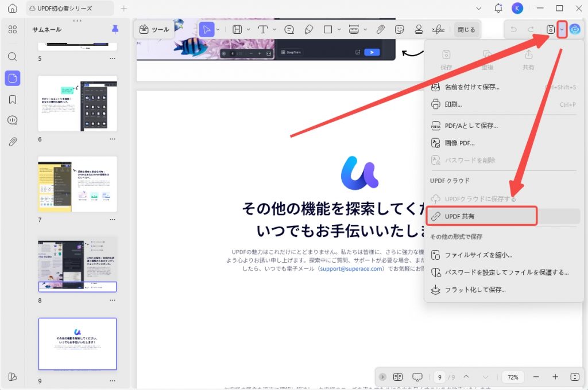Toggle the save options dropdown arrow
588x390 pixels.
(x=562, y=30)
